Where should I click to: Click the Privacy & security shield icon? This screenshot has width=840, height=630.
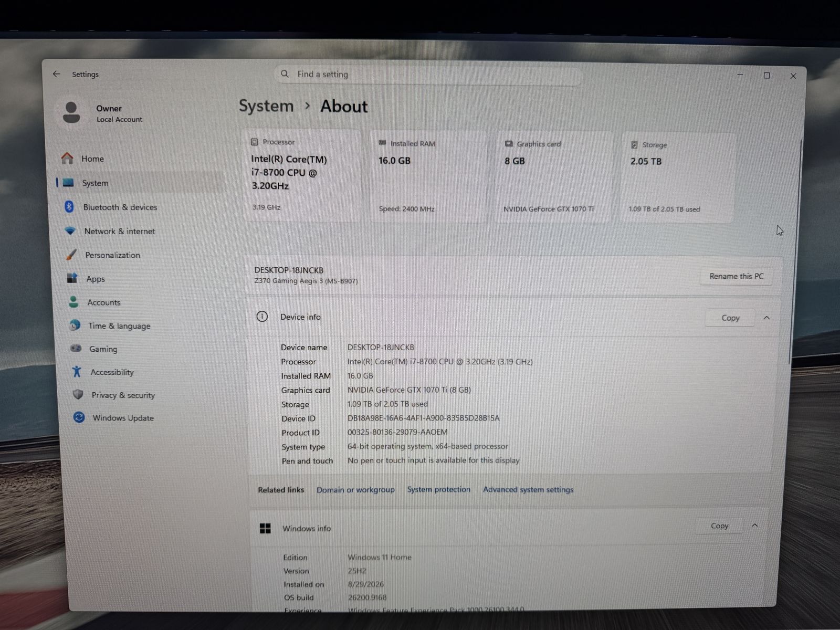coord(78,394)
